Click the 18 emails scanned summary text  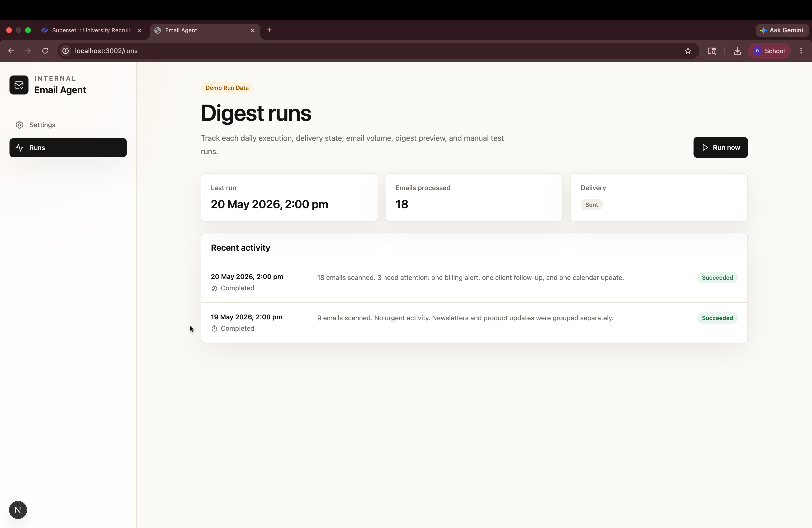(x=471, y=278)
